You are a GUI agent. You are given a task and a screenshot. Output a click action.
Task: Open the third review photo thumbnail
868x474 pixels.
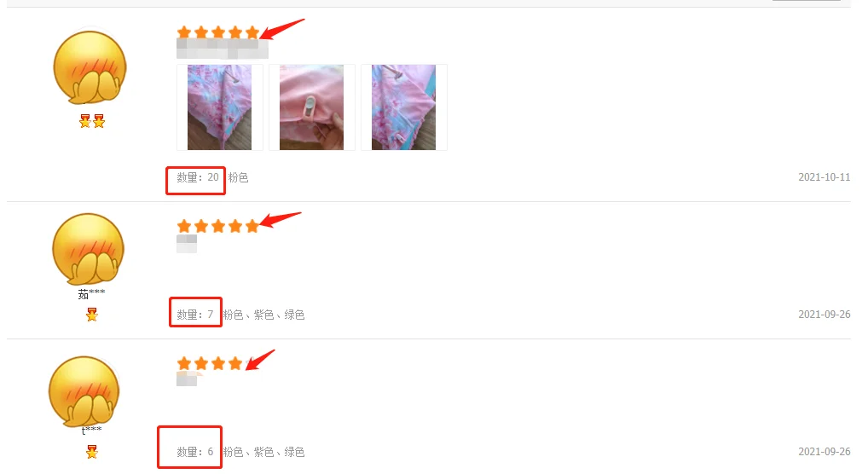[x=403, y=107]
